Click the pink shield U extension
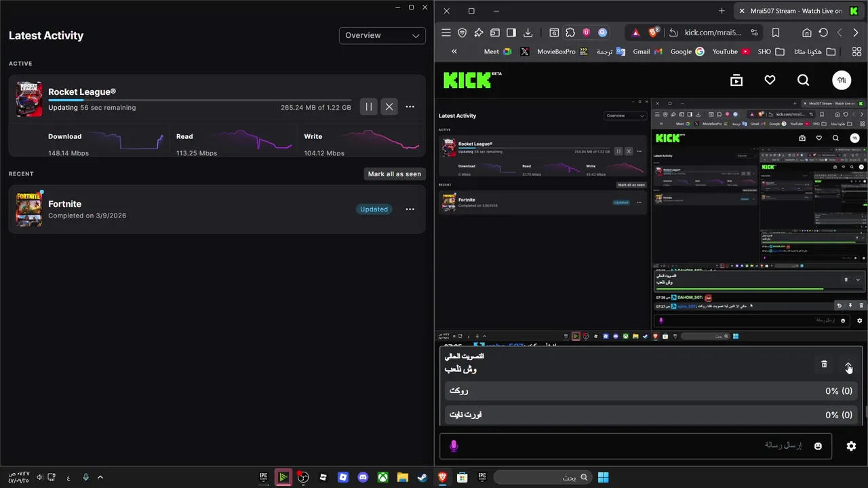This screenshot has width=868, height=488. [586, 33]
